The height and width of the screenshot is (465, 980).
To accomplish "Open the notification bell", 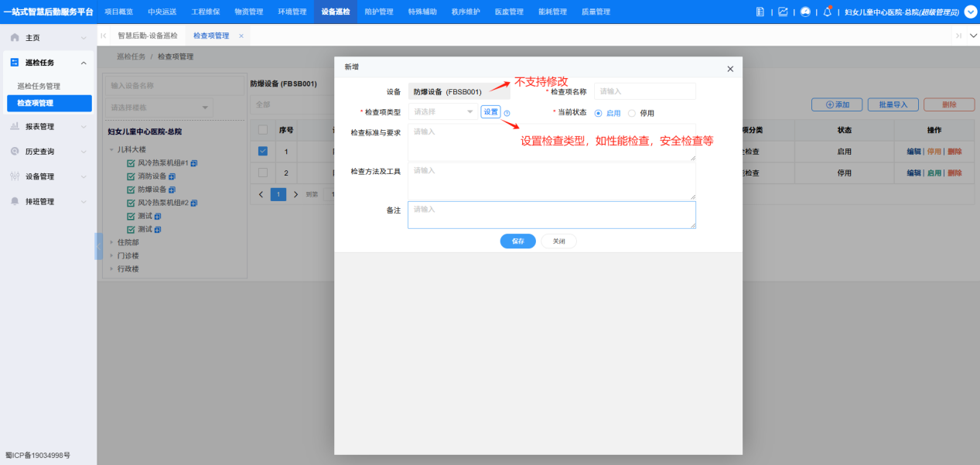I will [x=828, y=12].
